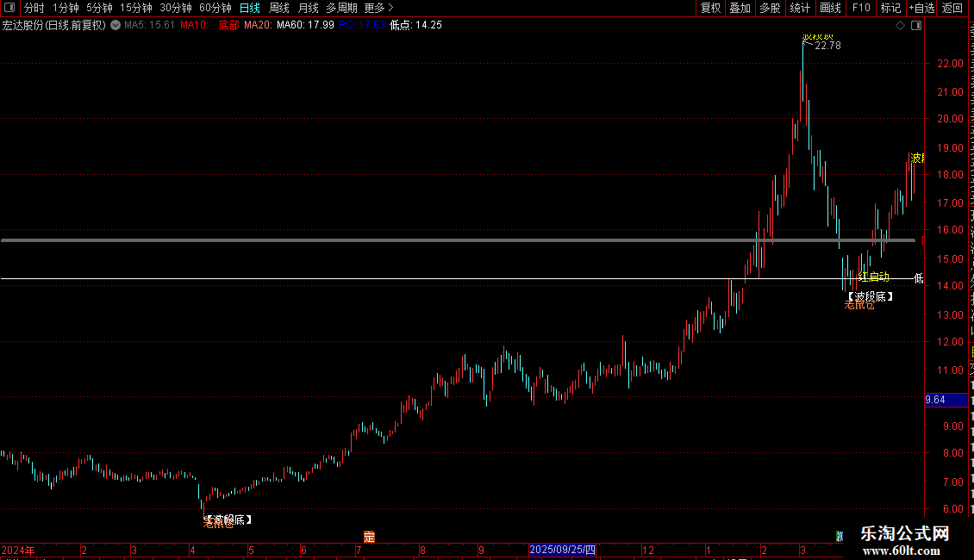Click the highlighted date 2025/09/25/四
Screen dimensions: 974x560
[562, 550]
